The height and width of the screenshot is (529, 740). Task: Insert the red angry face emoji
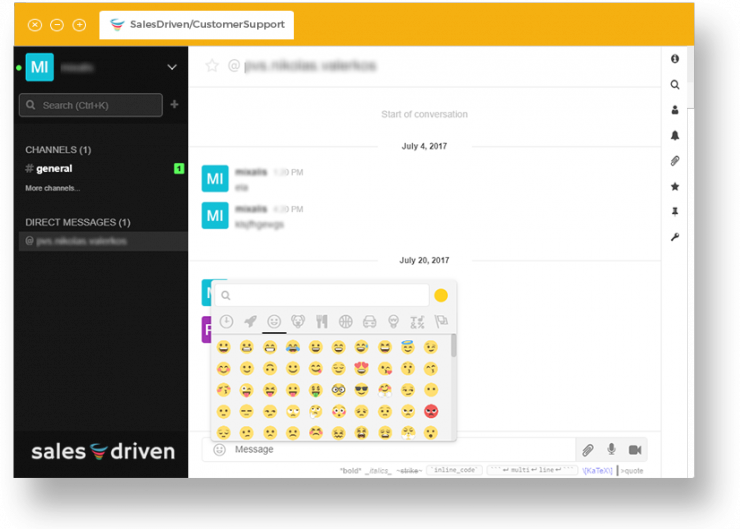431,411
